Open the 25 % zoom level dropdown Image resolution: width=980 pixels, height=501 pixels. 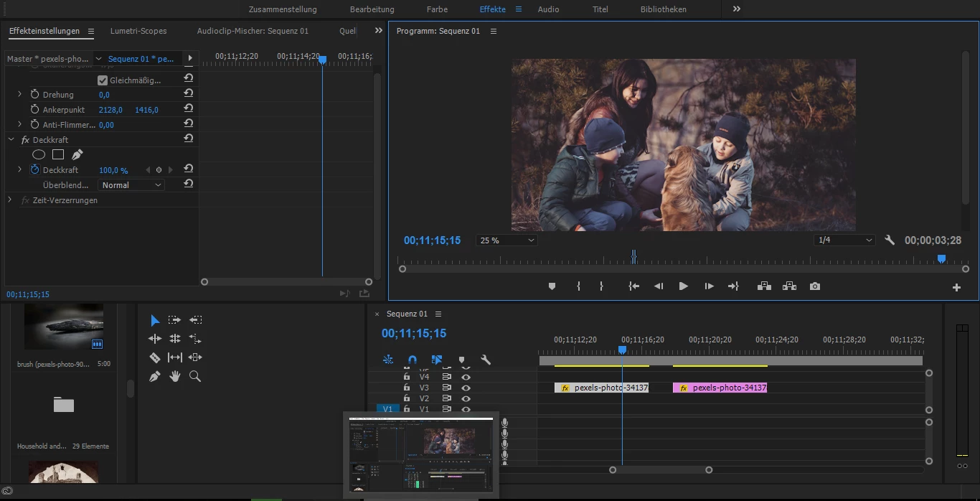tap(507, 240)
